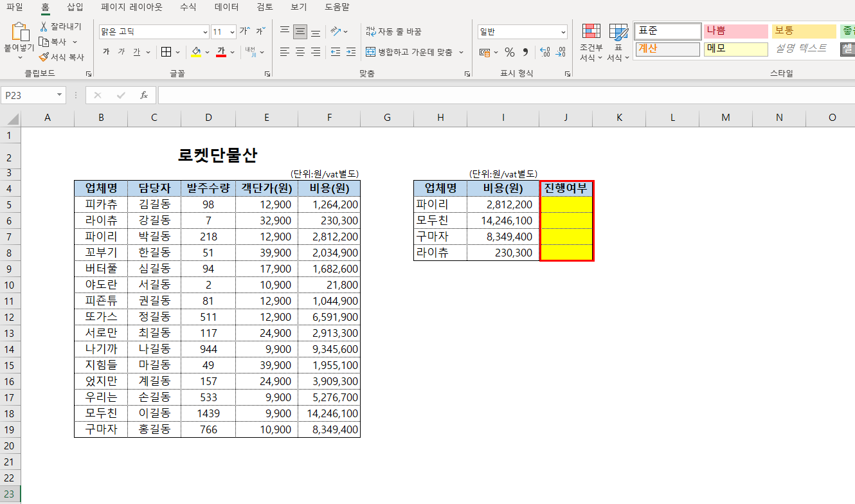Toggle italic 가 formatting
This screenshot has height=504, width=855.
(x=122, y=52)
